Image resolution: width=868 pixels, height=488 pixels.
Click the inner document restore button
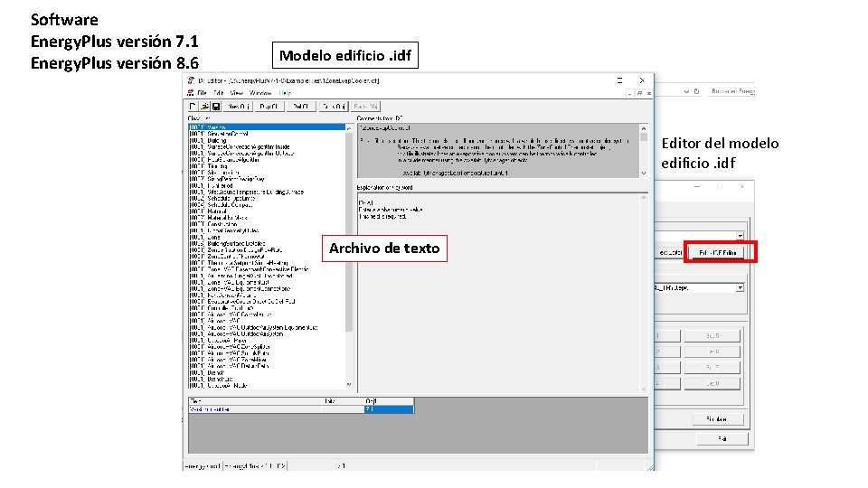pos(639,93)
